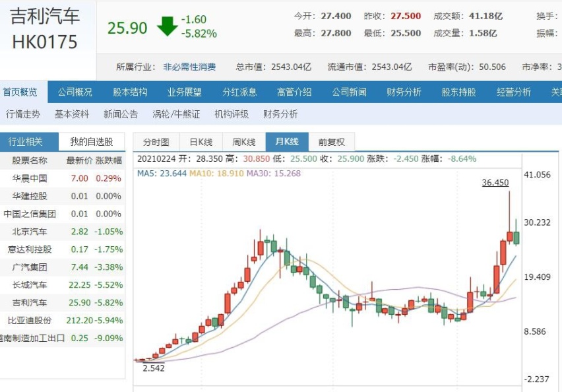Image resolution: width=562 pixels, height=392 pixels.
Task: Open 长城汽车 stock row
Action: 63,285
